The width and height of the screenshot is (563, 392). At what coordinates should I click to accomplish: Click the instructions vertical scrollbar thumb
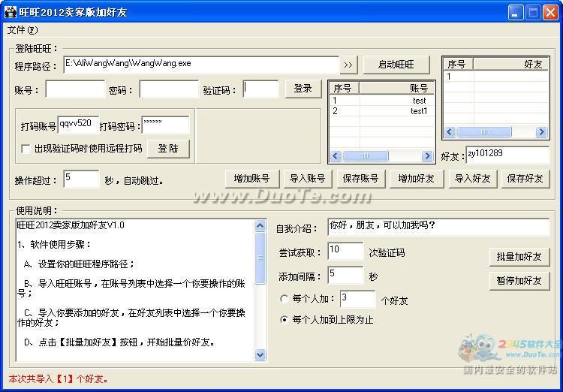[x=260, y=258]
